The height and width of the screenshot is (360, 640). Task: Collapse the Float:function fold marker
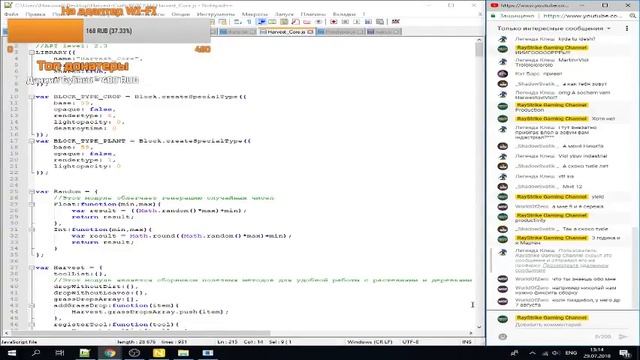(x=31, y=204)
